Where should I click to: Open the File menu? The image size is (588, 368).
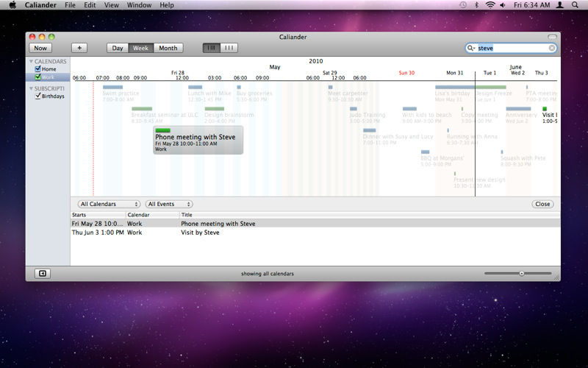pyautogui.click(x=70, y=5)
